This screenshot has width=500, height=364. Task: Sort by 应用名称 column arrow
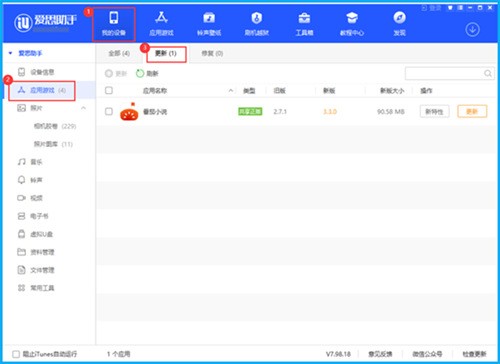pyautogui.click(x=231, y=90)
